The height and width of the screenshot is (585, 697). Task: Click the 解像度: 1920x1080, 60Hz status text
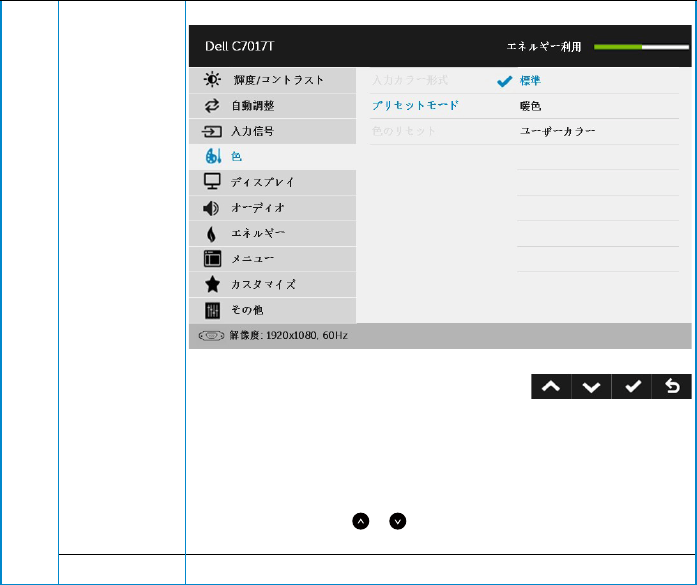click(x=288, y=336)
